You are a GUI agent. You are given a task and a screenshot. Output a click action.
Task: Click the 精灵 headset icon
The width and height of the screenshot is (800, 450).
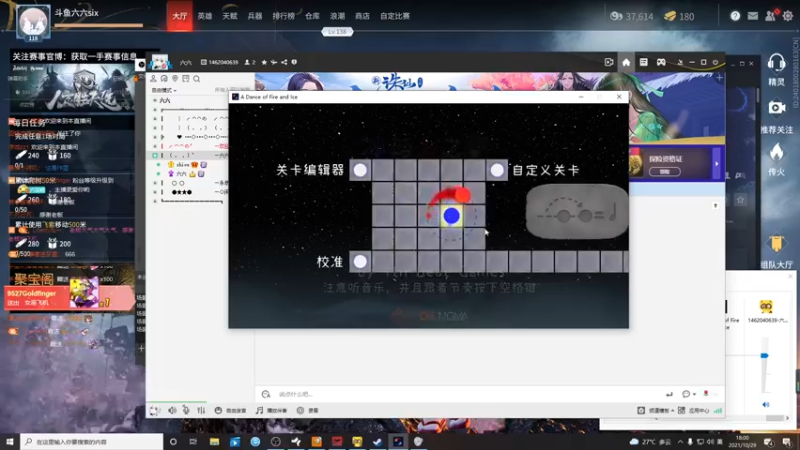(x=776, y=63)
